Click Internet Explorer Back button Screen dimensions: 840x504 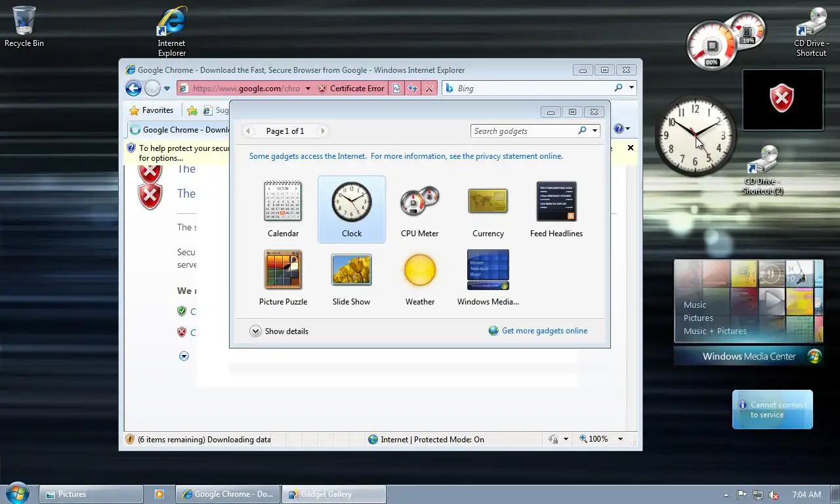pyautogui.click(x=134, y=88)
